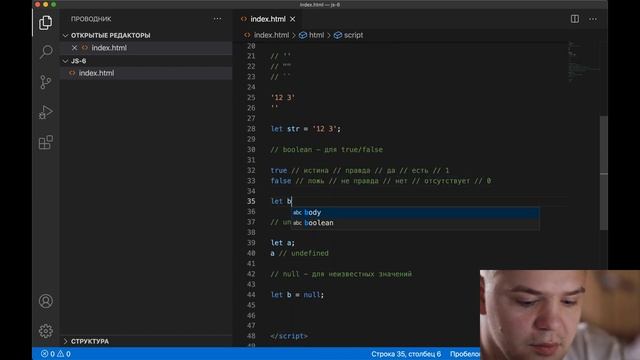Image resolution: width=640 pixels, height=360 pixels.
Task: Click the editor vertical scrollbar thumb
Action: [604, 173]
